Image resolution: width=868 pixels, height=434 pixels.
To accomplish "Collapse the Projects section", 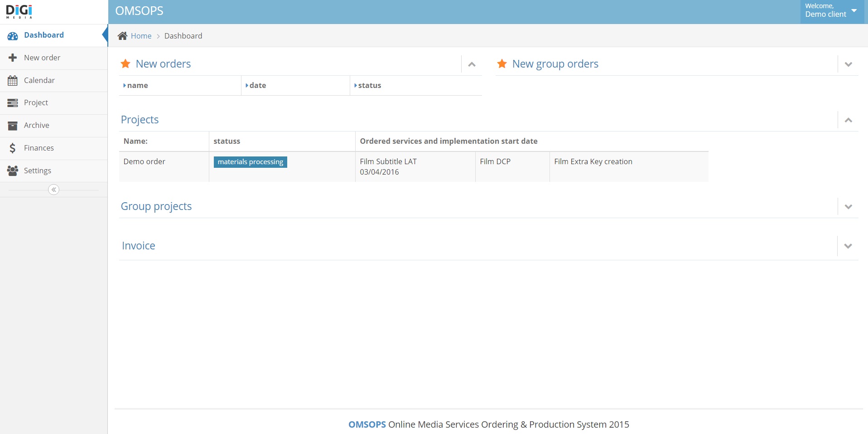I will tap(848, 120).
